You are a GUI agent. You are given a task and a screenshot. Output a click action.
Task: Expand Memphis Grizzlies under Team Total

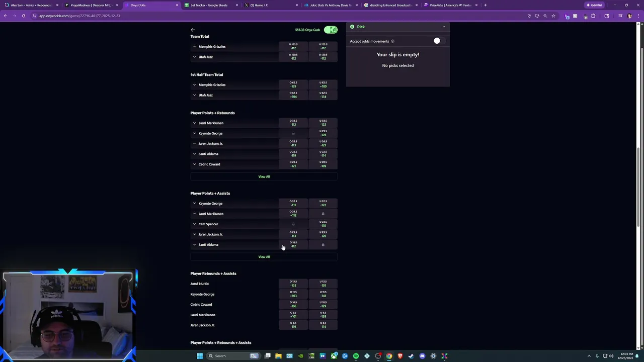pyautogui.click(x=194, y=47)
